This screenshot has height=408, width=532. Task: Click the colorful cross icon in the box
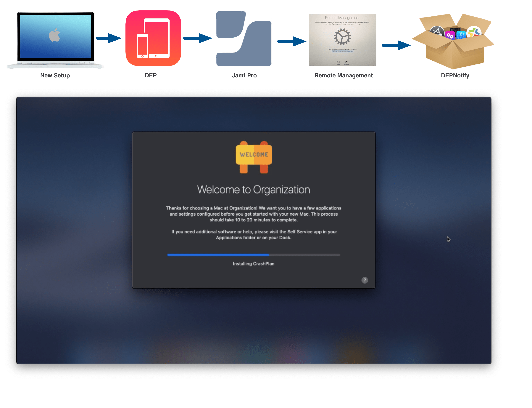tap(474, 32)
